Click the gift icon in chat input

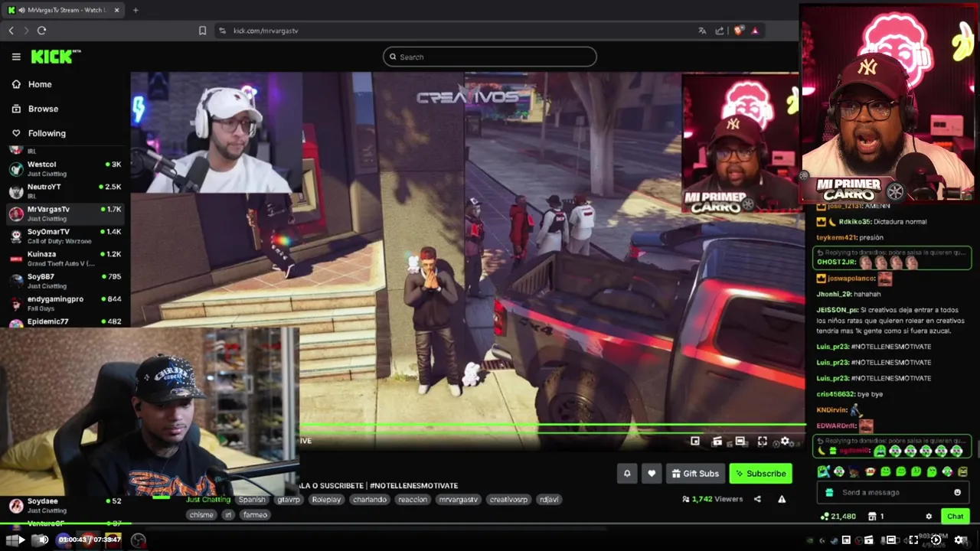pos(828,493)
